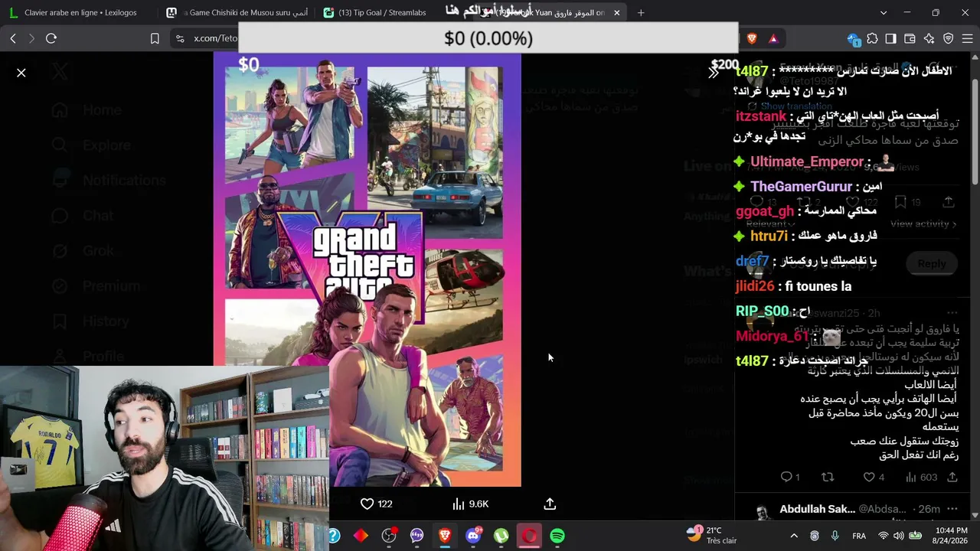This screenshot has height=551, width=980.
Task: Open the extensions puzzle menu
Action: point(872,38)
